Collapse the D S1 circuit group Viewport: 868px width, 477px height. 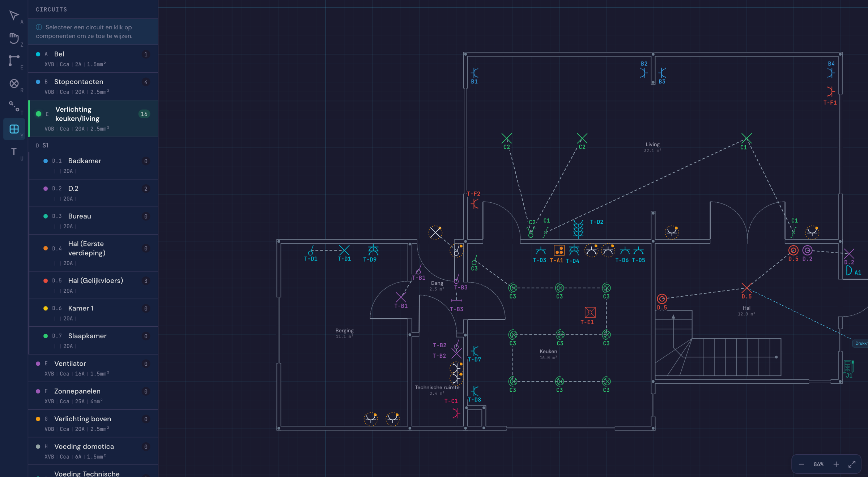pyautogui.click(x=42, y=145)
